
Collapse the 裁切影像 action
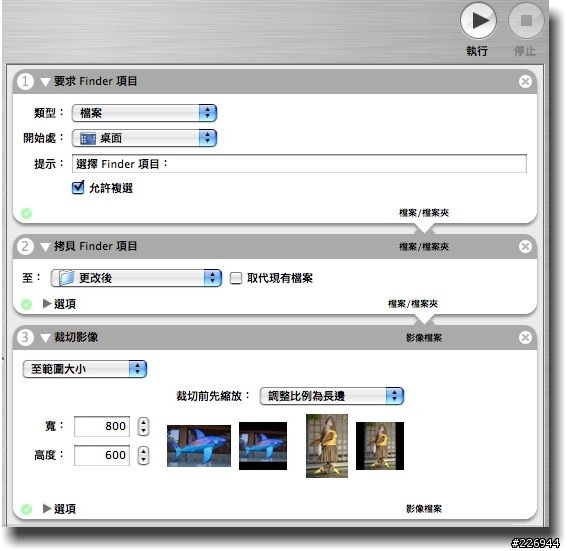[x=45, y=338]
